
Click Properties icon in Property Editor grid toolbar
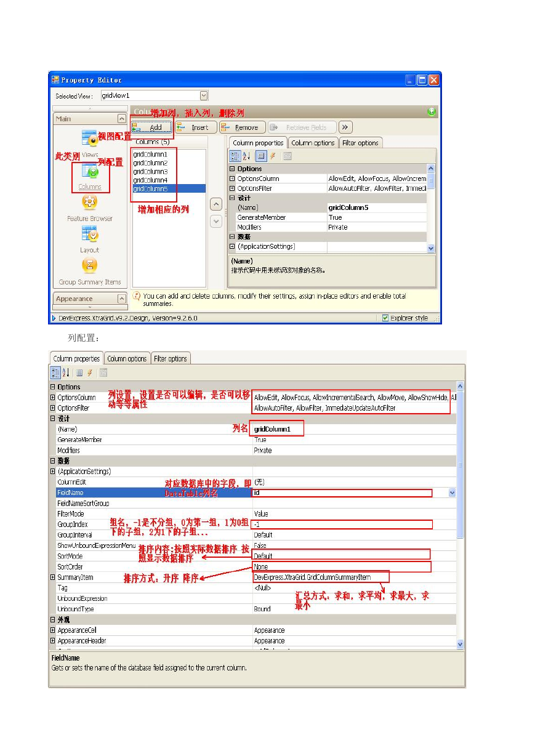[x=261, y=156]
